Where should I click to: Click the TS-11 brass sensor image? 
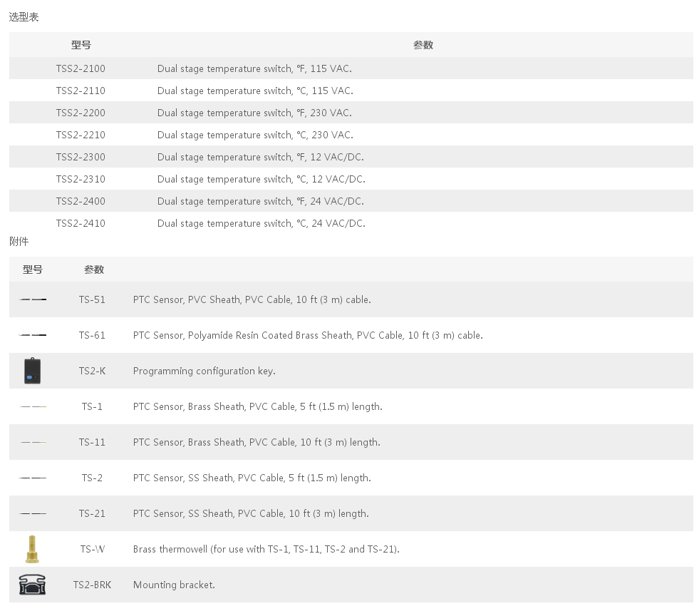pos(33,442)
